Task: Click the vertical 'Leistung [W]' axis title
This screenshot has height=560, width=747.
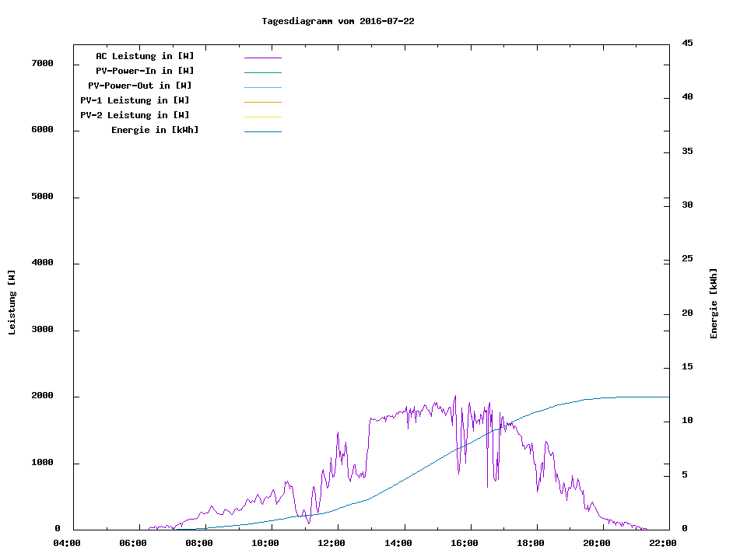Action: [x=12, y=303]
